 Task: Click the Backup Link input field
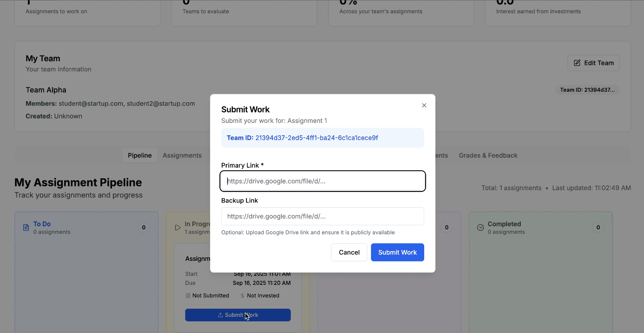tap(322, 216)
